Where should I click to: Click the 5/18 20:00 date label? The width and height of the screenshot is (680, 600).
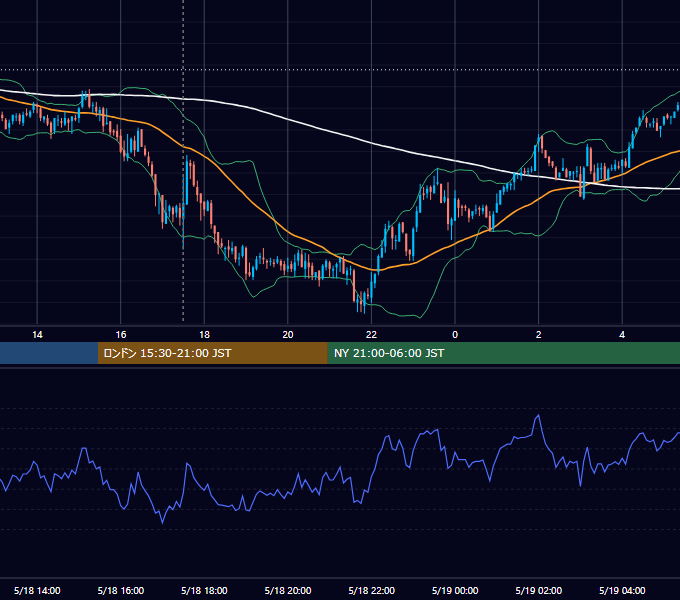point(288,590)
